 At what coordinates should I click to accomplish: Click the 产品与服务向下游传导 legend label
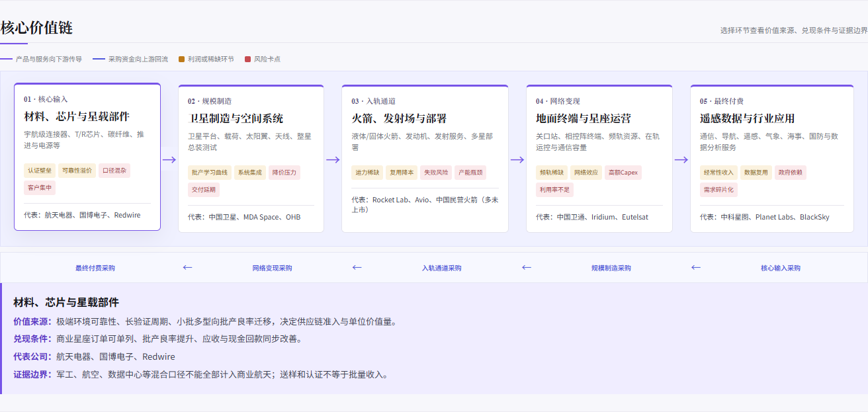click(x=49, y=59)
